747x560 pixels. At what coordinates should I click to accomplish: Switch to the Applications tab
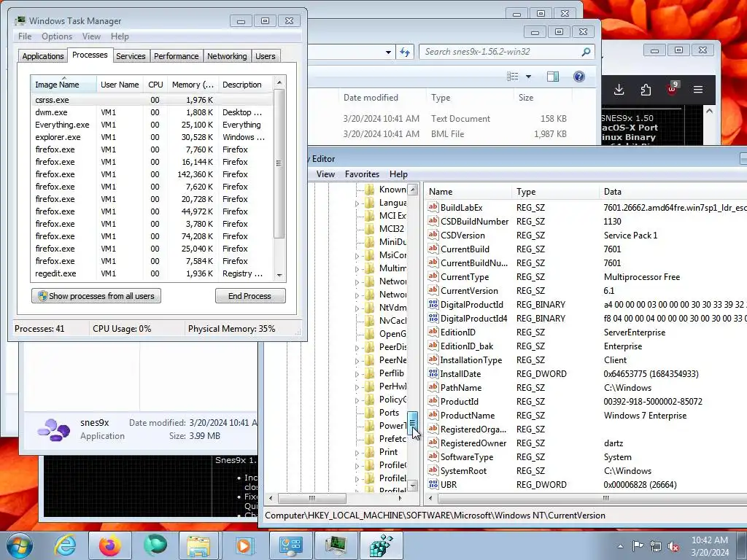pos(43,56)
